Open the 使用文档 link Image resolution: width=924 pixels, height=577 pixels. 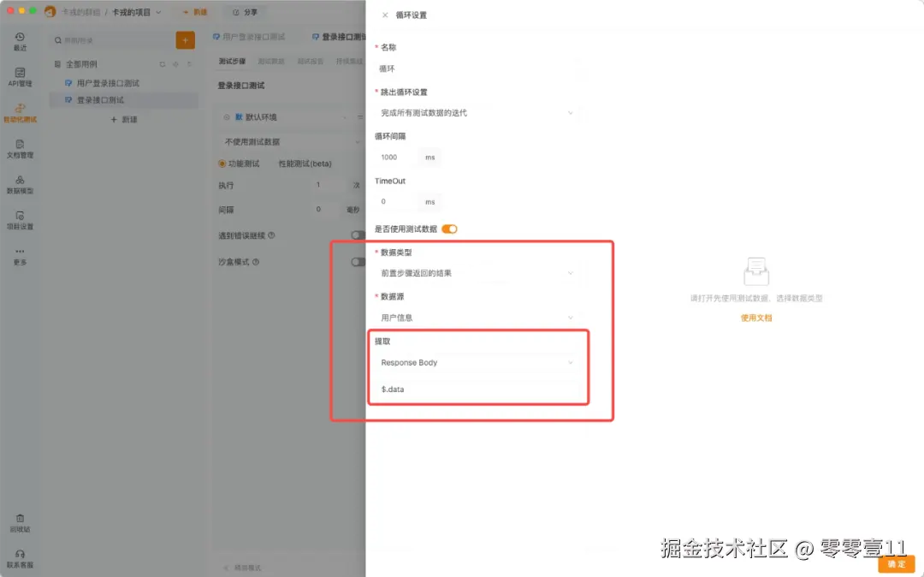(756, 318)
